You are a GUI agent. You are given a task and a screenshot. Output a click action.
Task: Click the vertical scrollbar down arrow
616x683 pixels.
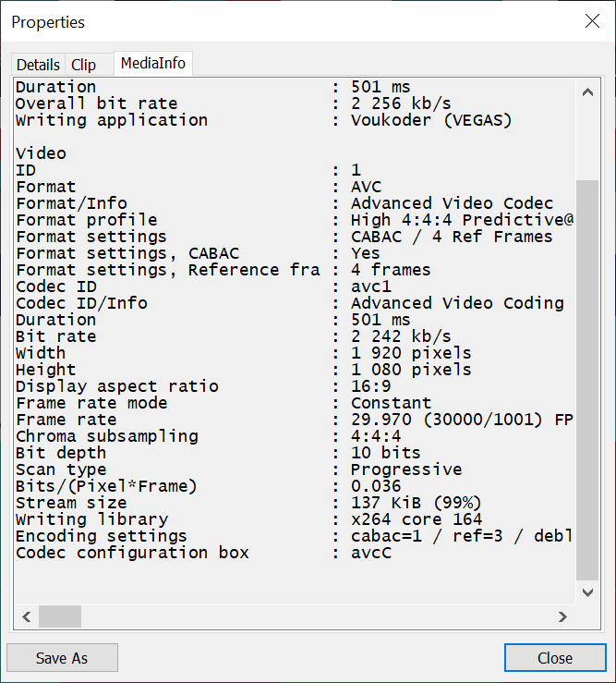pyautogui.click(x=587, y=592)
